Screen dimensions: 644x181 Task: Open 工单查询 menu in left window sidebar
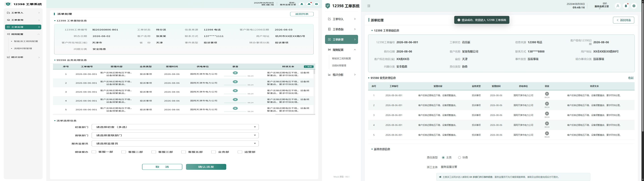(23, 20)
